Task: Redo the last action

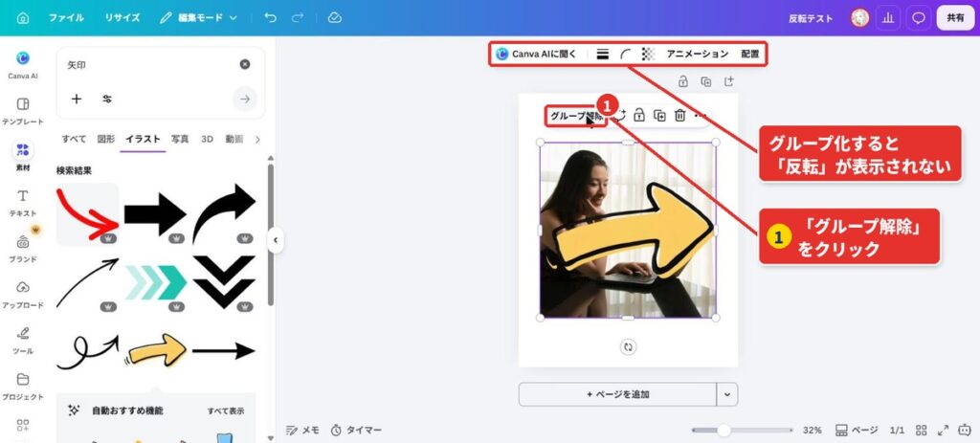Action: coord(298,18)
